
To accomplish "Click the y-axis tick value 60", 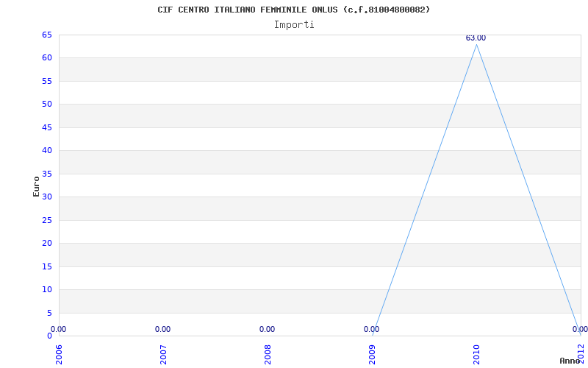I will [47, 58].
